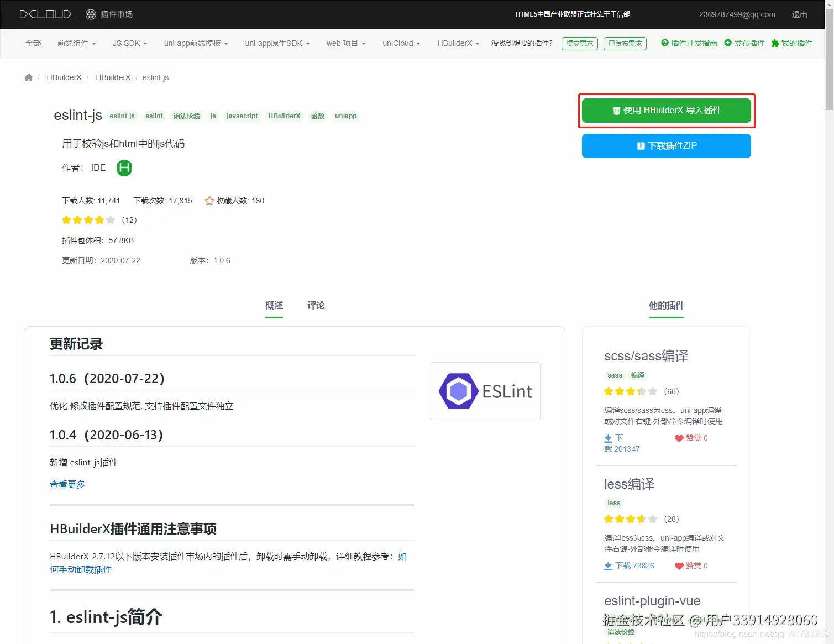
Task: Select 他的插件 tab
Action: 667,306
